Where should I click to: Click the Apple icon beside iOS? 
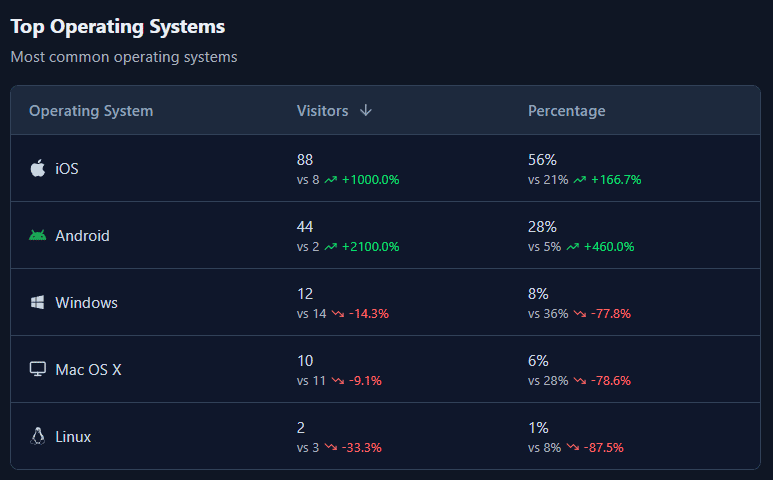point(38,169)
